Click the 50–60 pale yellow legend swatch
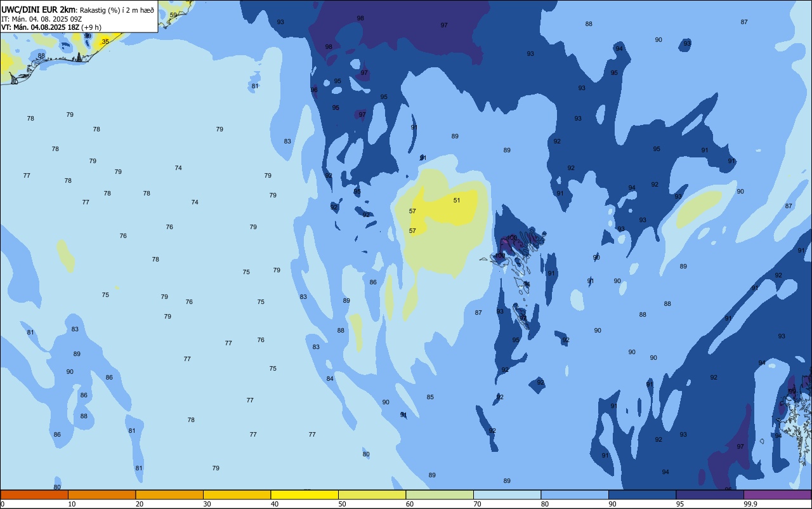812x509 pixels. click(372, 494)
